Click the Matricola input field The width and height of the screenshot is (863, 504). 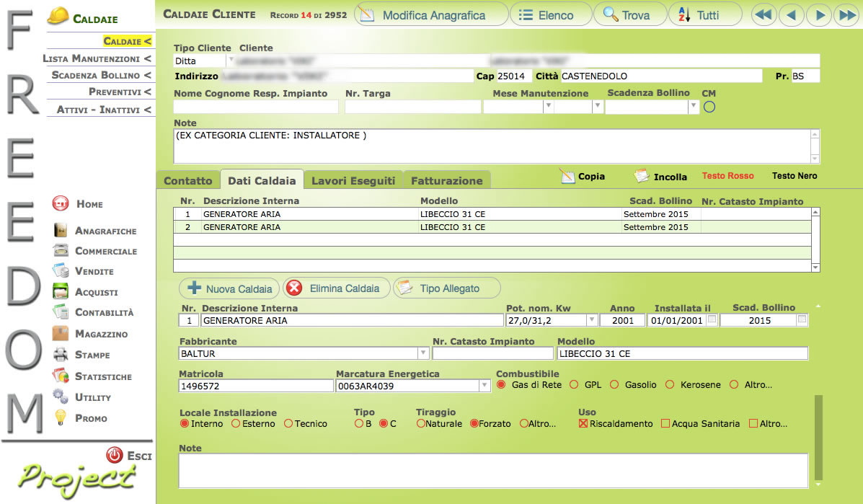(256, 386)
